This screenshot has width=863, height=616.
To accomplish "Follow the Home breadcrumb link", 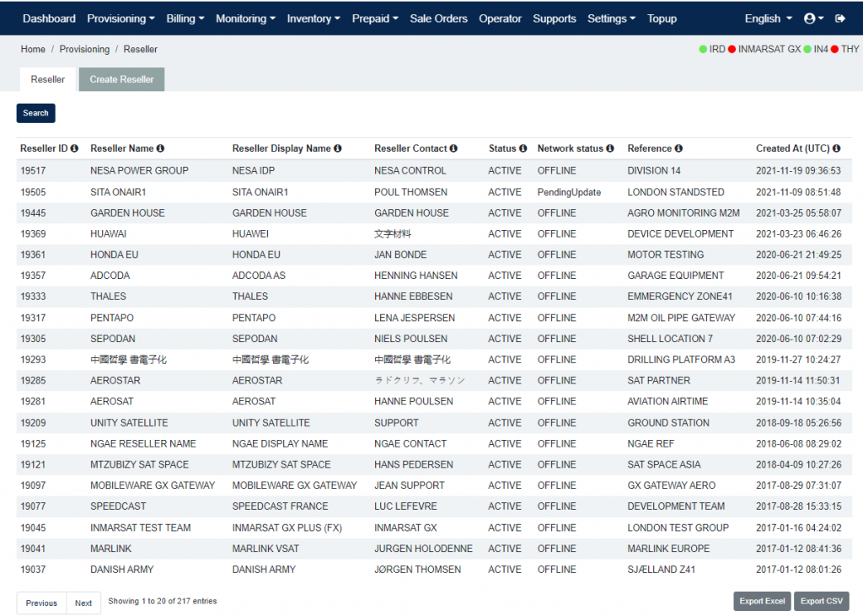I will pos(33,50).
